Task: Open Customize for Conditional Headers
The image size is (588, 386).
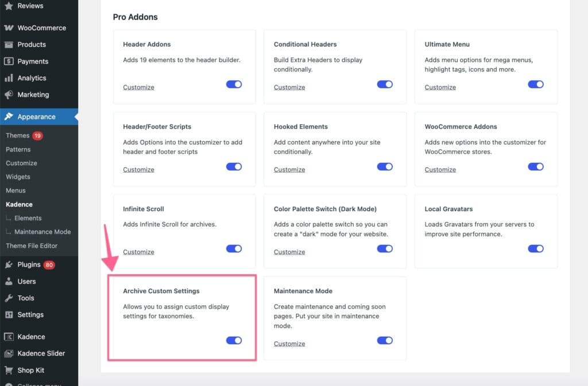Action: click(x=289, y=87)
